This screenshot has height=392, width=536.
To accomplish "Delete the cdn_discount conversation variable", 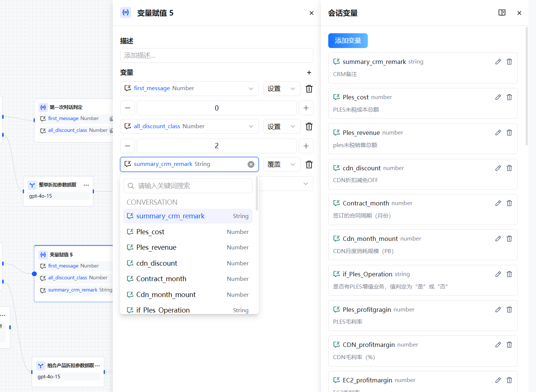I will 509,168.
